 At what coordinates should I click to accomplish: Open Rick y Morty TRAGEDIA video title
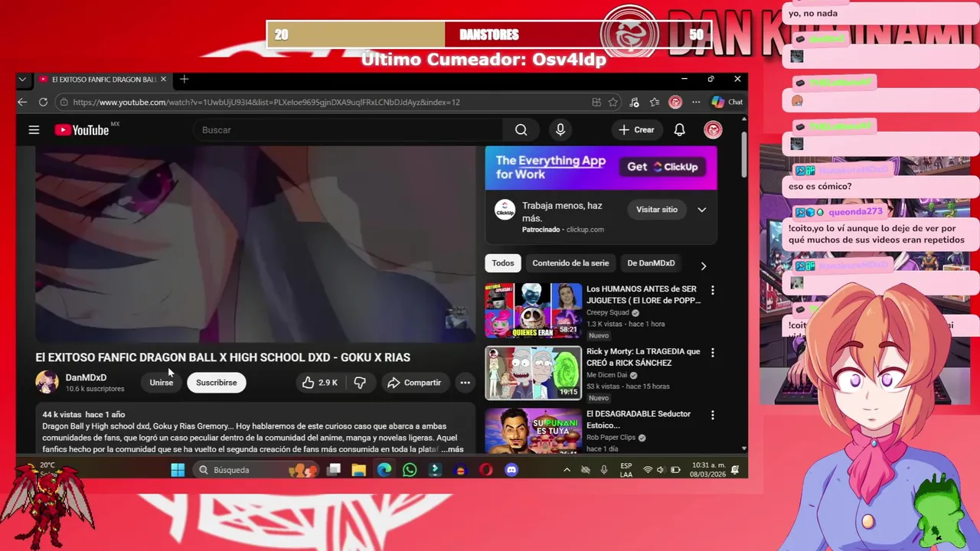coord(643,357)
